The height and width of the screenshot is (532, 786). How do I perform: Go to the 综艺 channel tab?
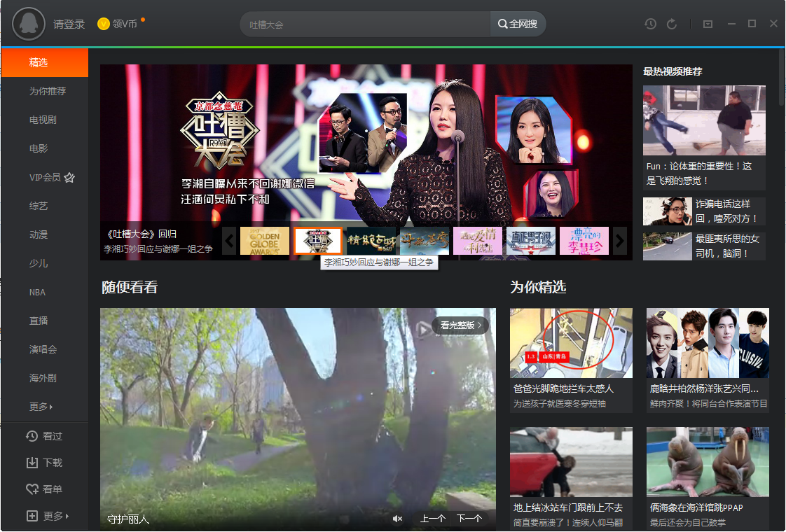tap(39, 206)
